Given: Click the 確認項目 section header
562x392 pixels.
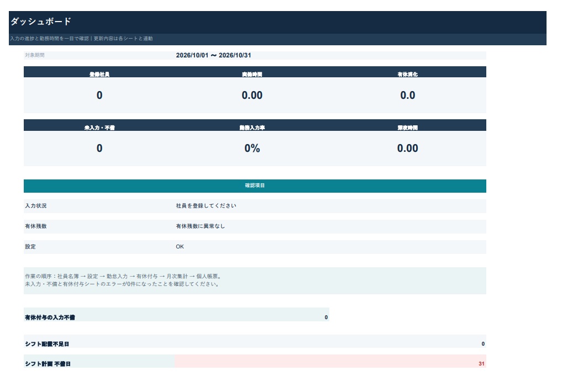Looking at the screenshot, I should click(x=255, y=186).
